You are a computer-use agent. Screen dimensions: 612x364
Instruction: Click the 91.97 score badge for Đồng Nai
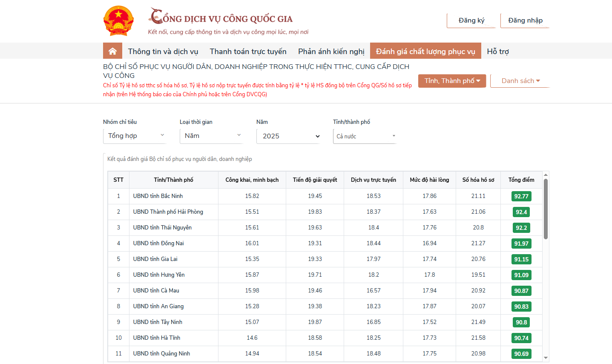tap(521, 244)
